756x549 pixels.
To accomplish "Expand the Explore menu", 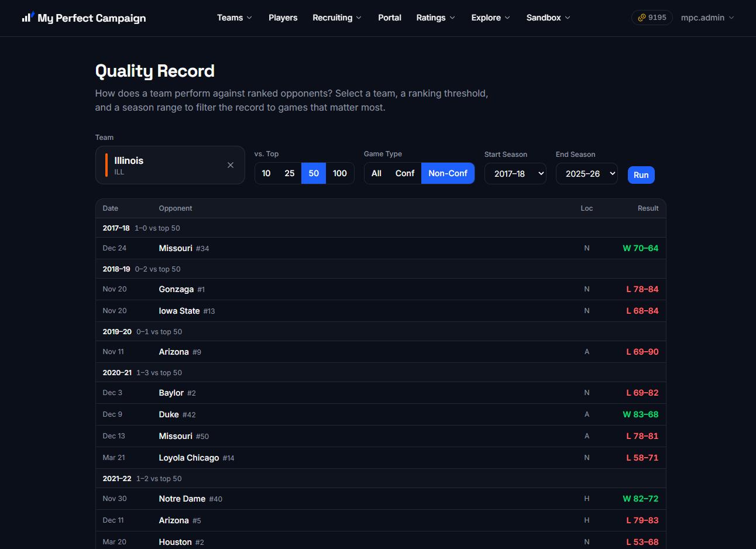I will (491, 18).
